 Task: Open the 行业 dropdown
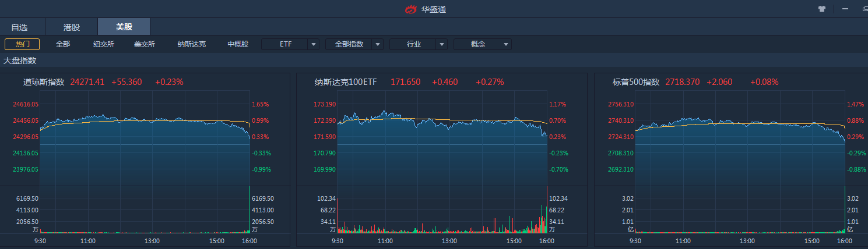(419, 44)
